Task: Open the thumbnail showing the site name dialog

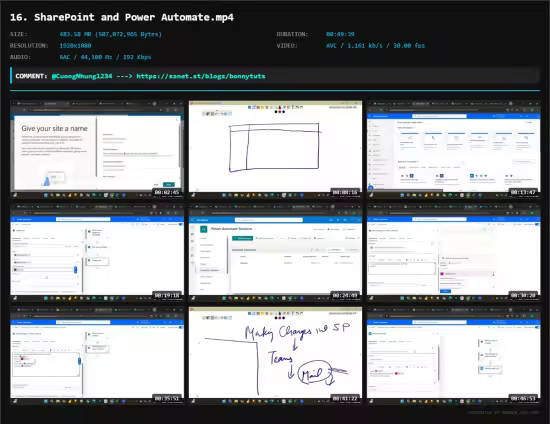Action: (x=97, y=149)
